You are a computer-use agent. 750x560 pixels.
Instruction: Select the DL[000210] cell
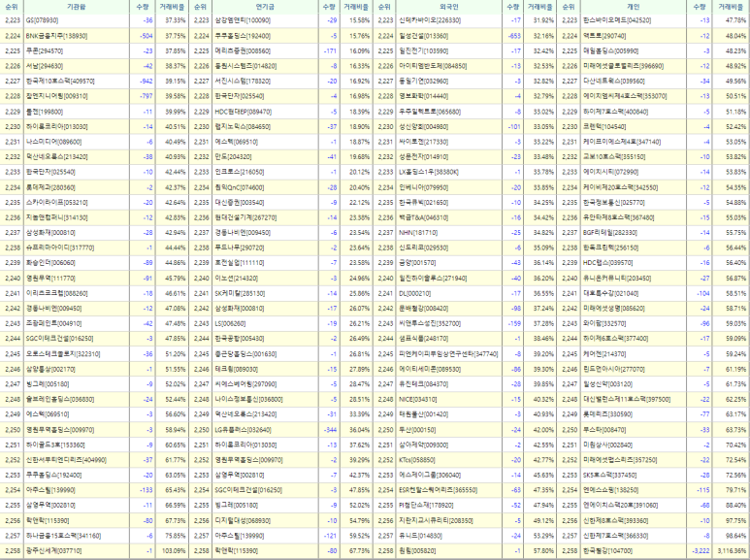point(414,293)
